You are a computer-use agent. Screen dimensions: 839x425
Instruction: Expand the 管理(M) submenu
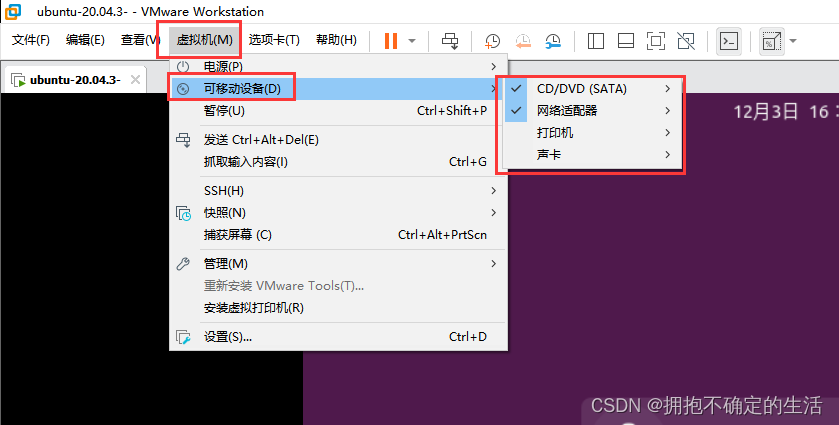tap(338, 264)
